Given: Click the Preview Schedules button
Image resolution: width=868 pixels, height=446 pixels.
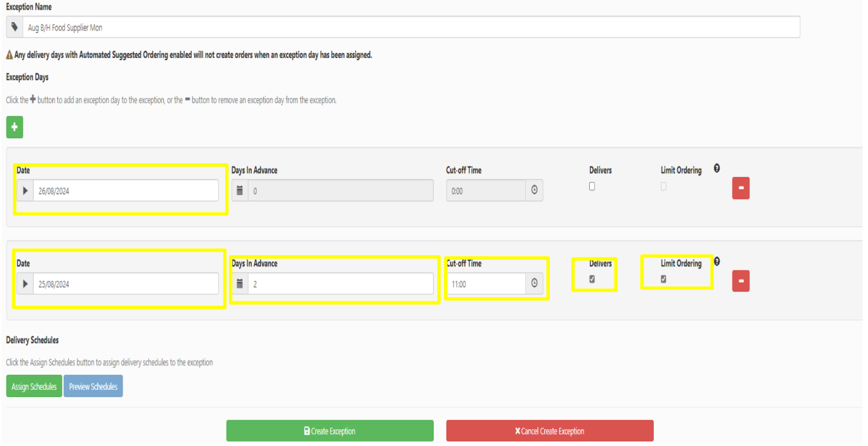Looking at the screenshot, I should tap(93, 387).
